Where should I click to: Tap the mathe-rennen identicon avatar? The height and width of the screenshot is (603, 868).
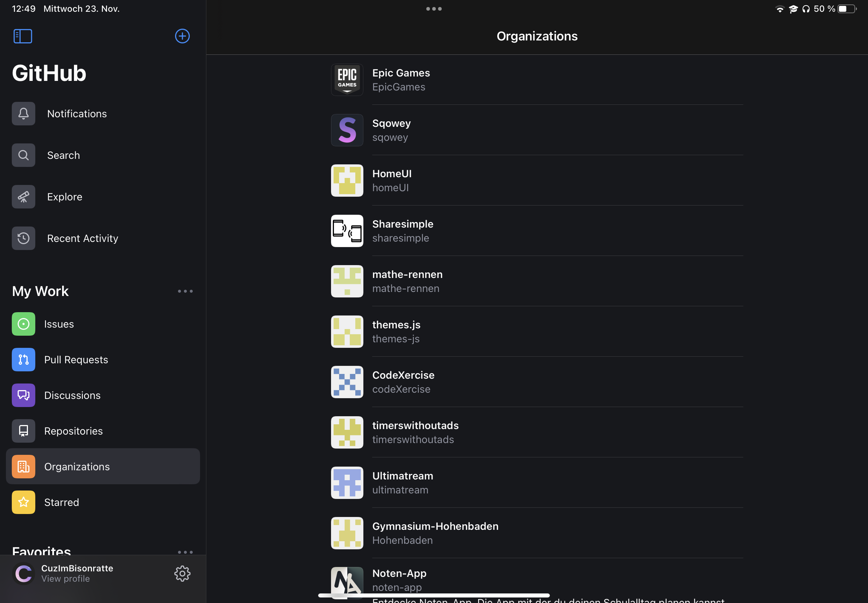click(347, 282)
